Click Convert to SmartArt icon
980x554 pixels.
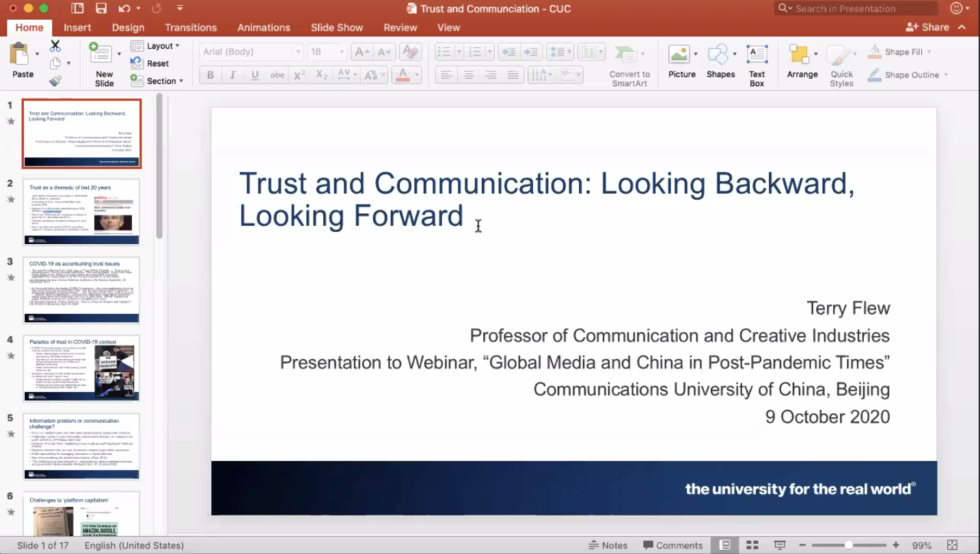[x=629, y=66]
